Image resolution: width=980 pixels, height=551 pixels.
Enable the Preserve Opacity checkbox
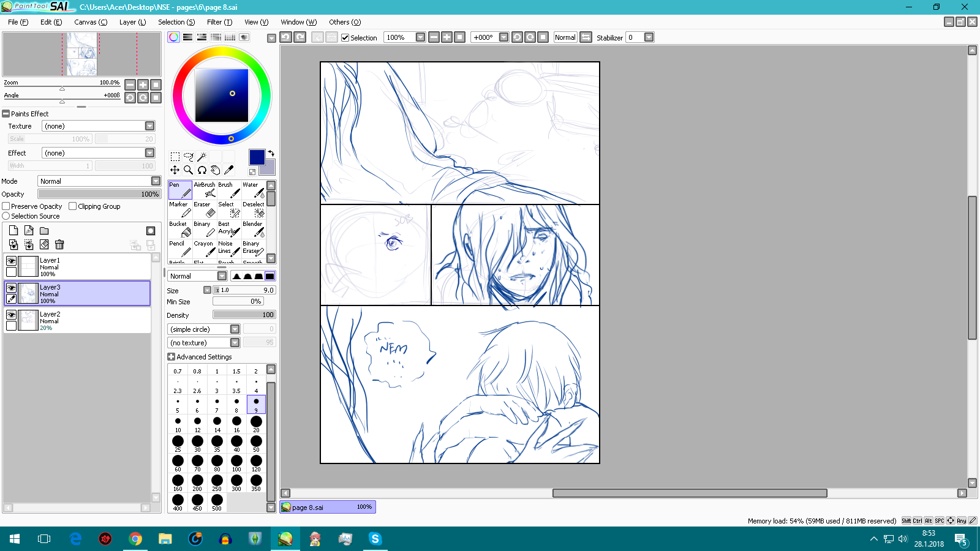click(x=6, y=206)
